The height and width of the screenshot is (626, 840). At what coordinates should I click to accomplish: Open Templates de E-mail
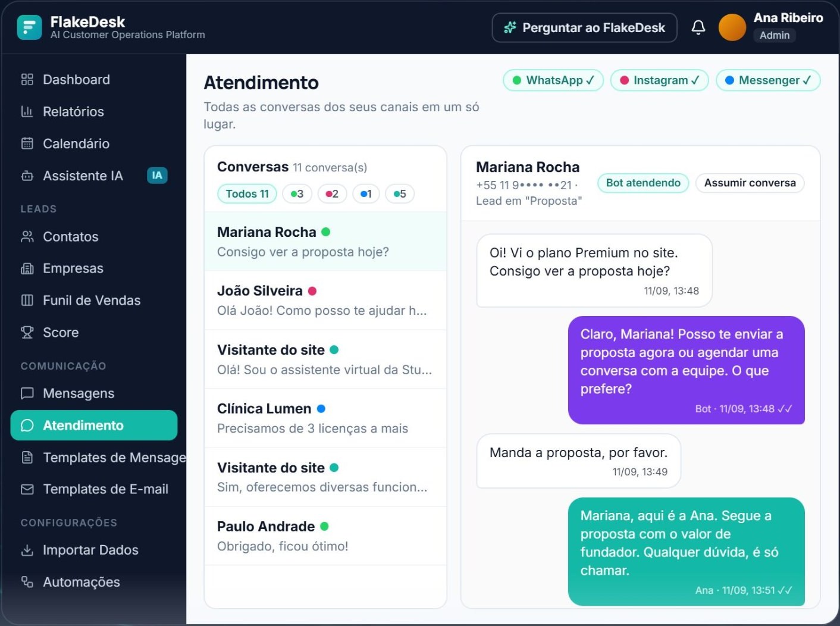tap(94, 489)
